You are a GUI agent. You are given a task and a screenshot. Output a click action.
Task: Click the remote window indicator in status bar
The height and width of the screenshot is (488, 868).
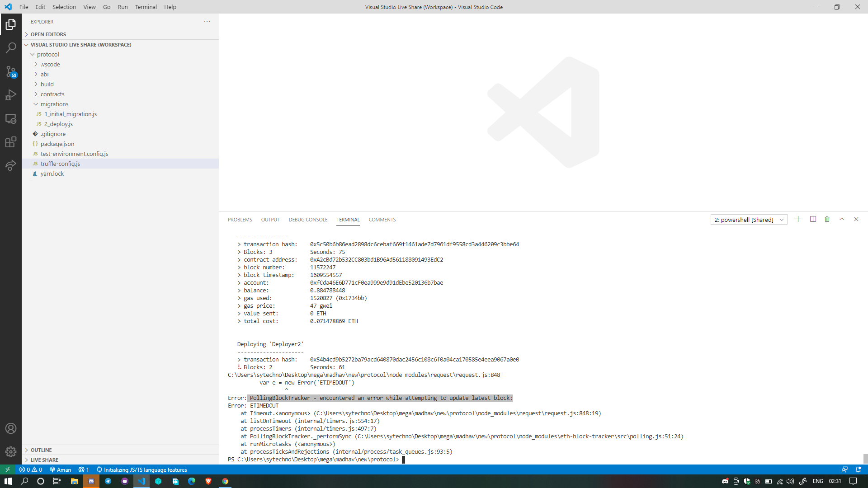tap(8, 469)
